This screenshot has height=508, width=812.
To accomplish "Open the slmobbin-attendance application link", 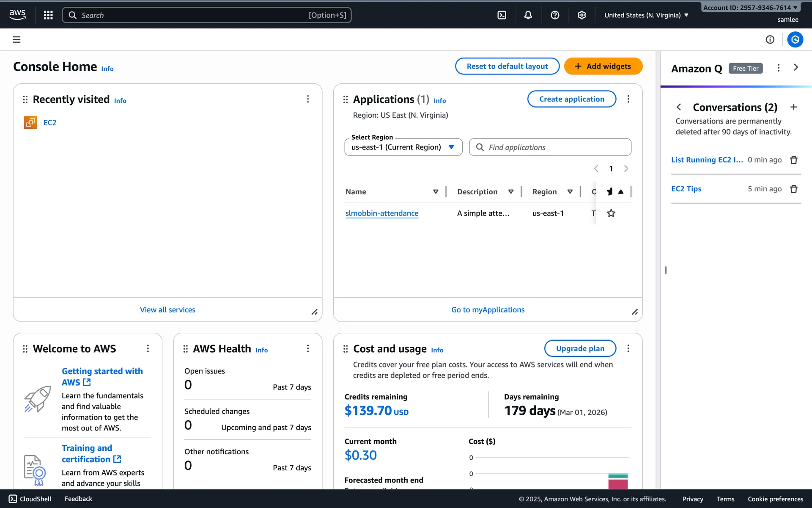I will [x=382, y=213].
